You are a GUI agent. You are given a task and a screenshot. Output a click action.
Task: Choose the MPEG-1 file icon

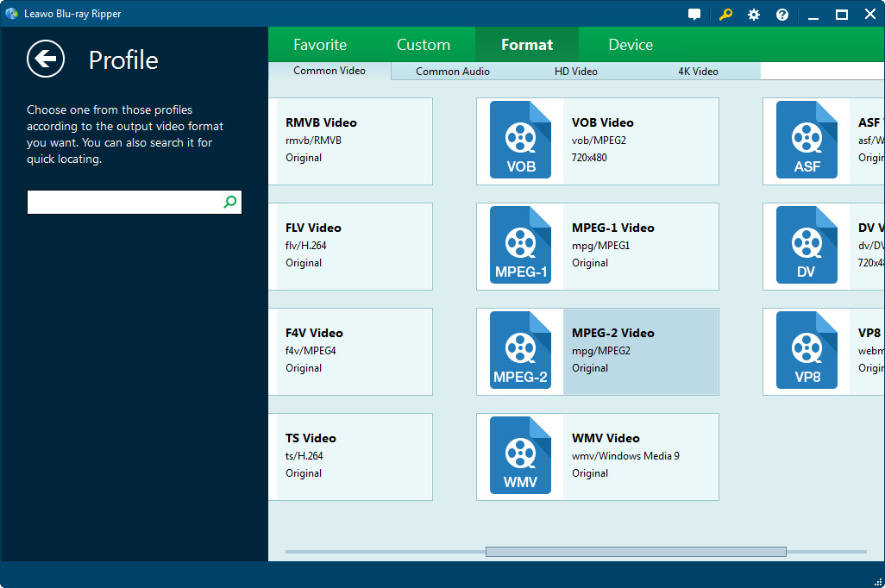pos(520,246)
